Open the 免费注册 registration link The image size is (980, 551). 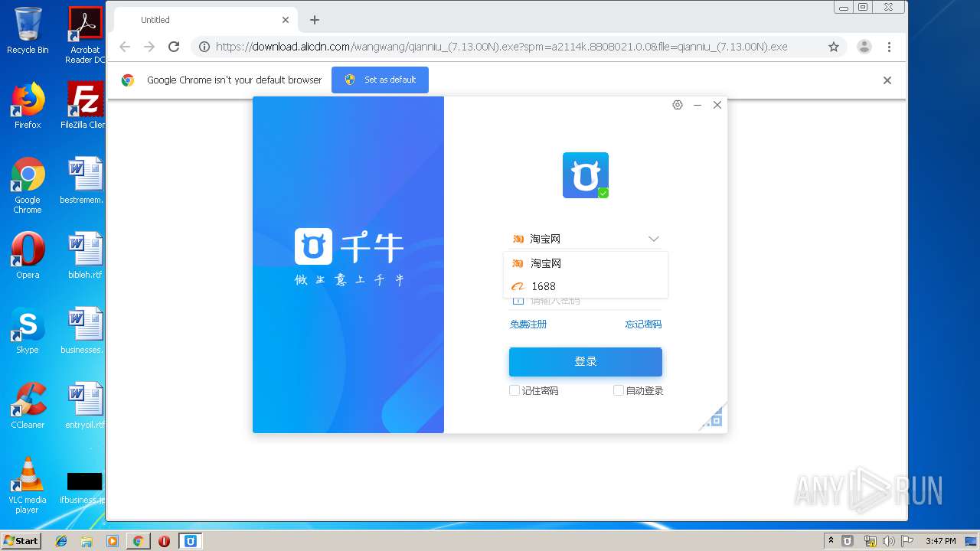(528, 324)
